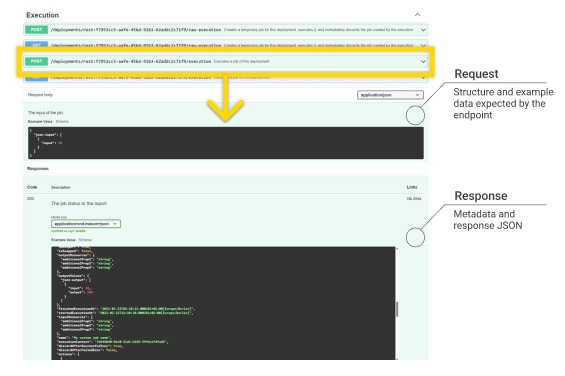Click 'The job status or the report.' description
Viewport: 565px width, 376px height.
coord(79,203)
